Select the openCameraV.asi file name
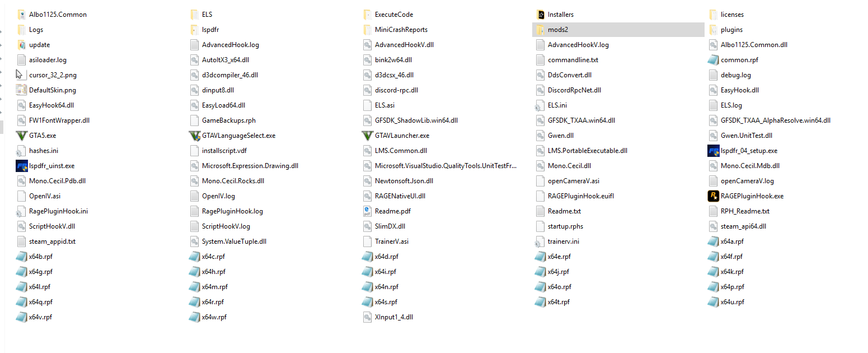 pos(573,181)
